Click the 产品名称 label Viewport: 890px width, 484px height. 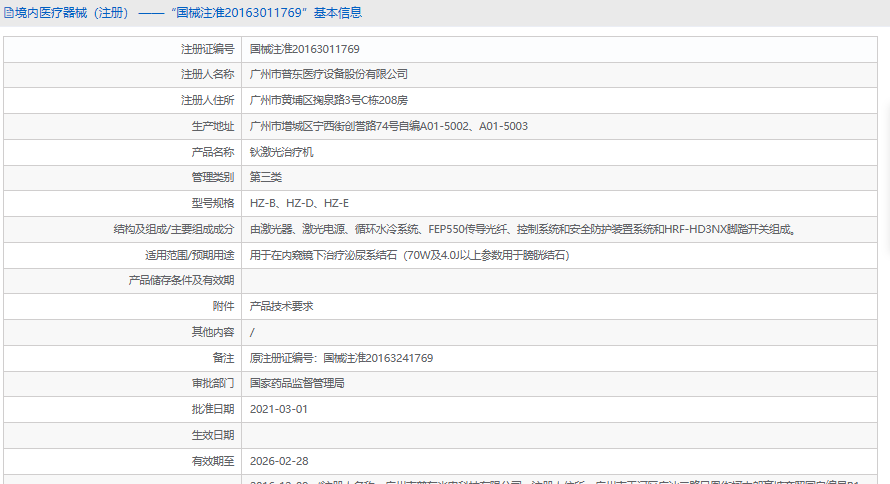pyautogui.click(x=213, y=152)
